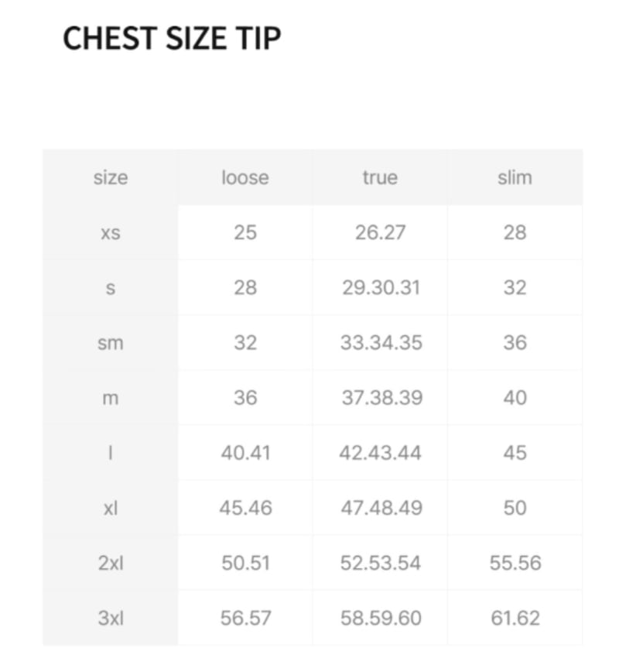
Task: Select the 61.62 slim-fit cell
Action: tap(515, 618)
